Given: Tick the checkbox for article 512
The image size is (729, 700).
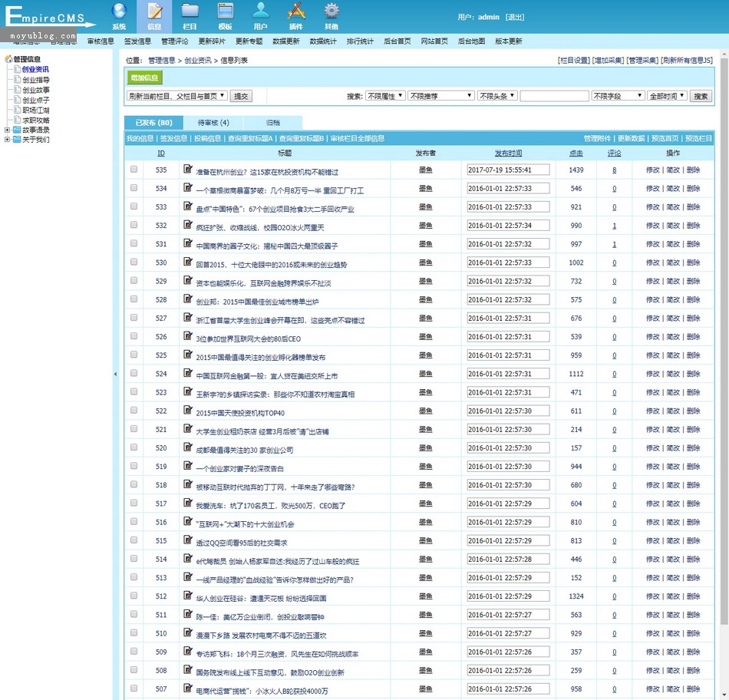Looking at the screenshot, I should click(134, 596).
